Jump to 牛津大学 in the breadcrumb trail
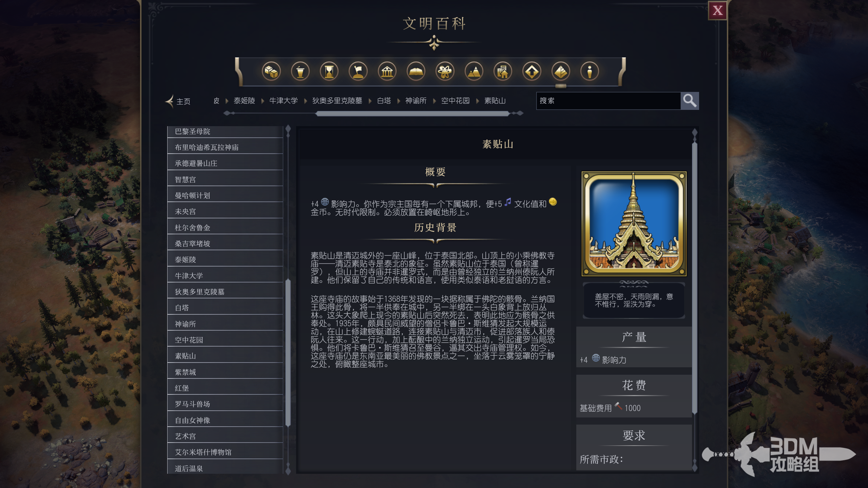 pos(284,101)
